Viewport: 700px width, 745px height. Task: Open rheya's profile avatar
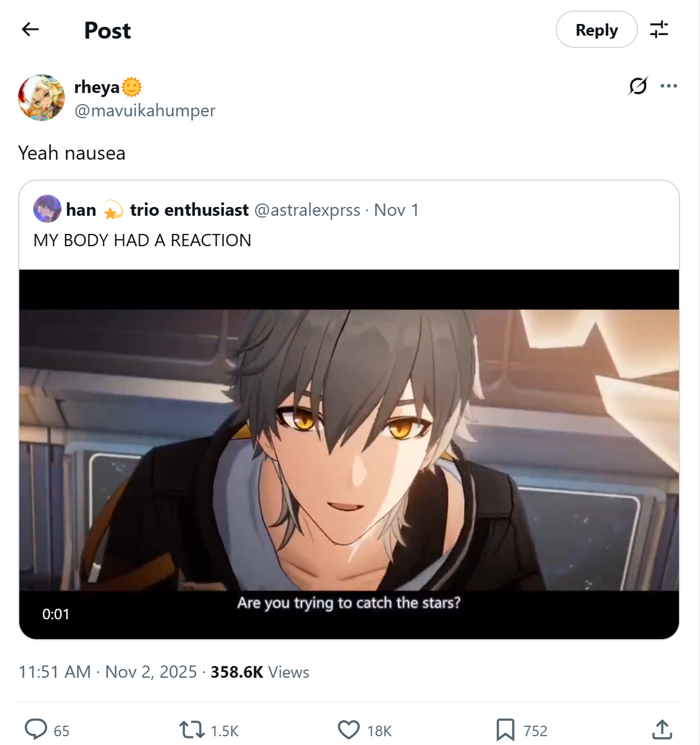tap(42, 98)
